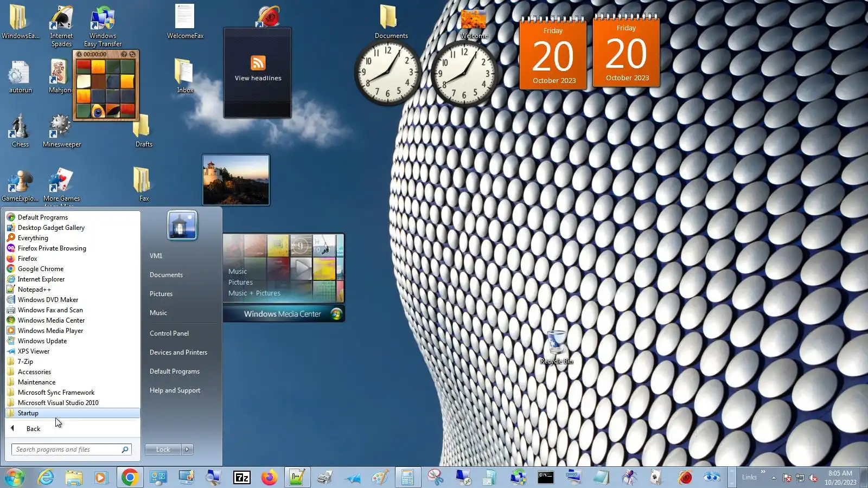Open Command Prompt from the taskbar
This screenshot has width=868, height=488.
(546, 478)
